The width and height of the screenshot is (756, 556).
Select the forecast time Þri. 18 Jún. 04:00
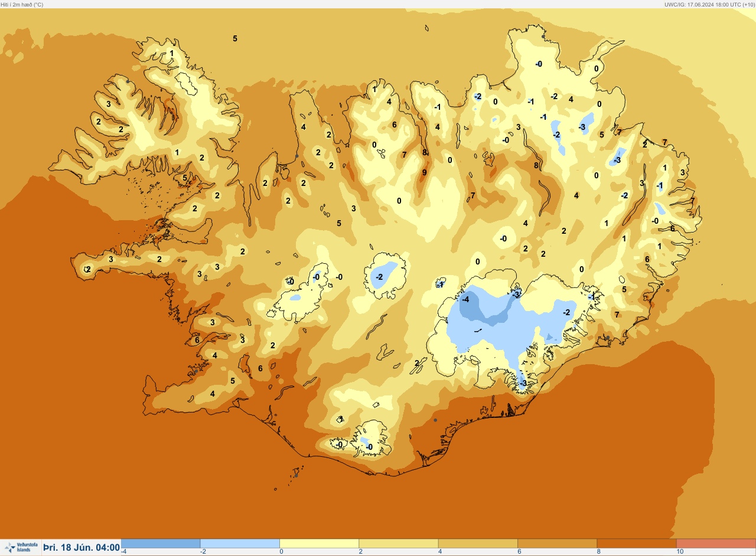pyautogui.click(x=82, y=548)
